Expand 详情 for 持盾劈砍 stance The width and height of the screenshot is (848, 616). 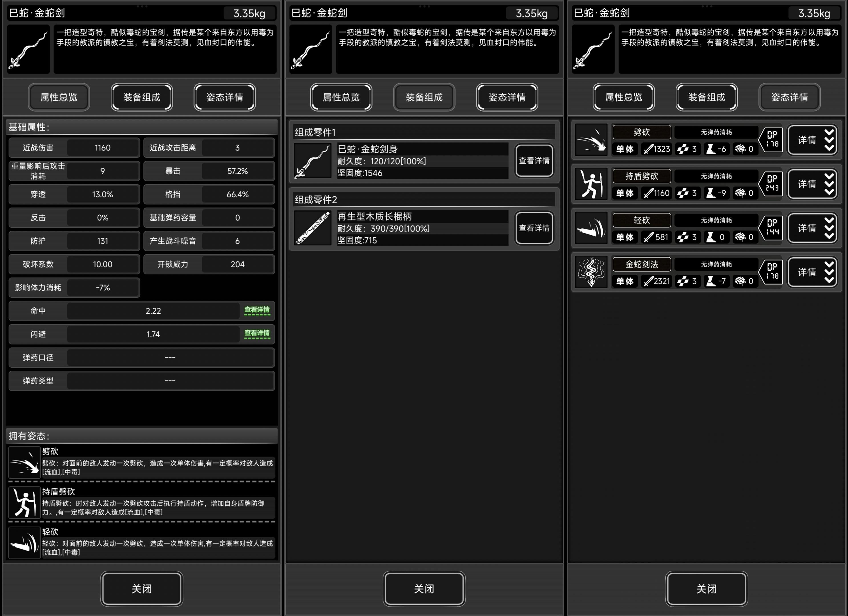click(812, 184)
